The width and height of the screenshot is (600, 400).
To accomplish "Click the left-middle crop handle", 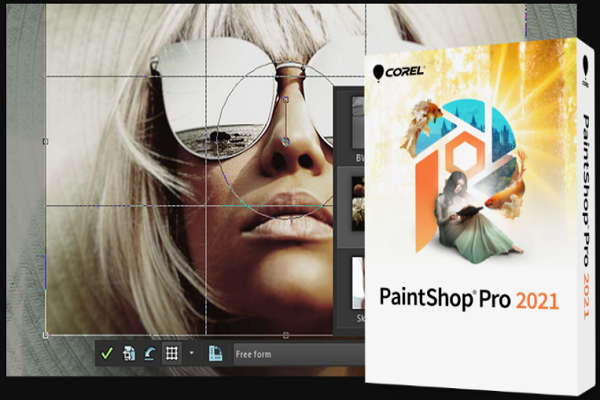I will tap(46, 142).
